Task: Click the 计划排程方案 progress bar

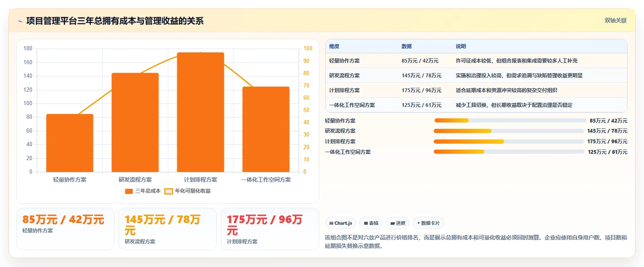Action: [509, 142]
